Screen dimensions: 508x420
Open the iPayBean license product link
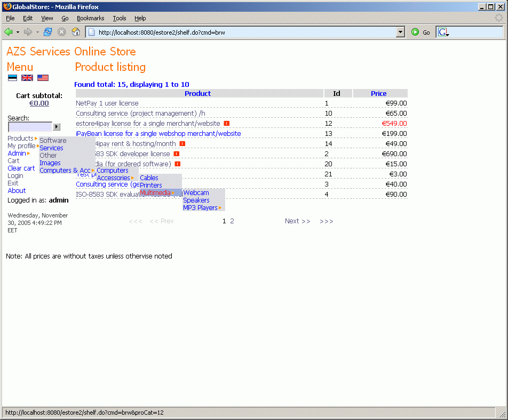point(158,133)
